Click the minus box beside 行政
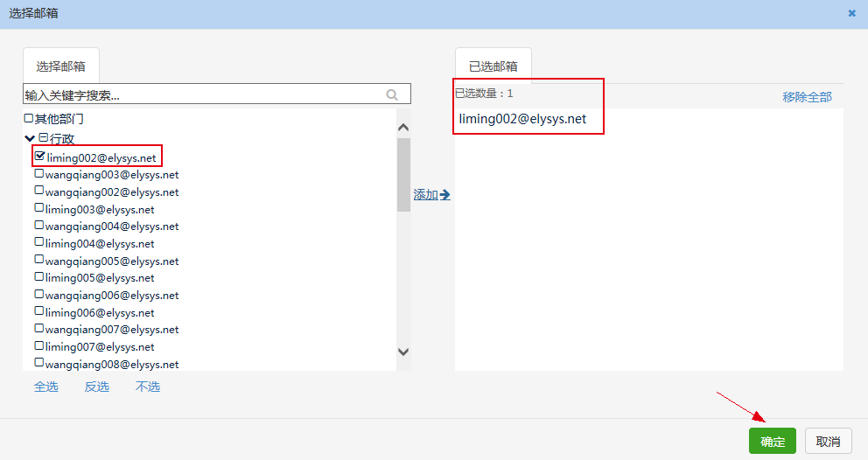This screenshot has height=460, width=868. pos(43,137)
